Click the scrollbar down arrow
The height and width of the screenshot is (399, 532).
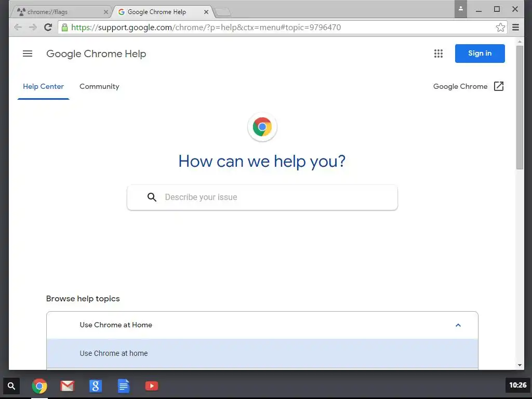(x=520, y=365)
